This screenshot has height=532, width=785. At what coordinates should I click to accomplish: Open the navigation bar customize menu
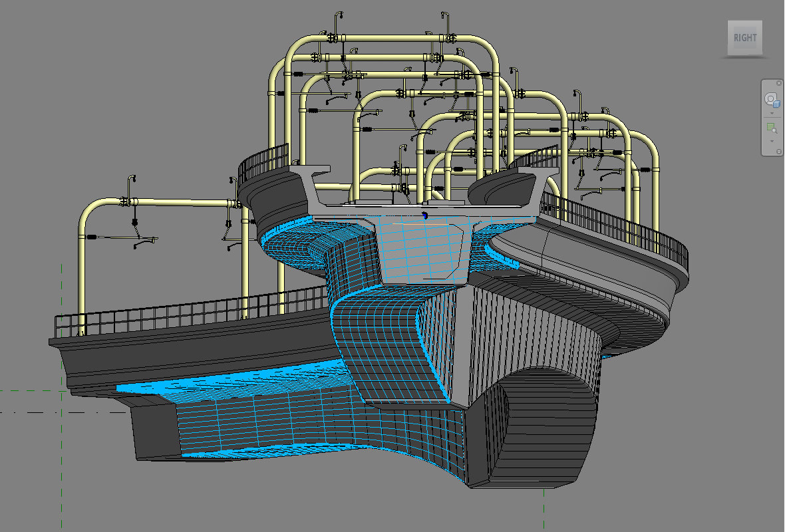pyautogui.click(x=779, y=151)
